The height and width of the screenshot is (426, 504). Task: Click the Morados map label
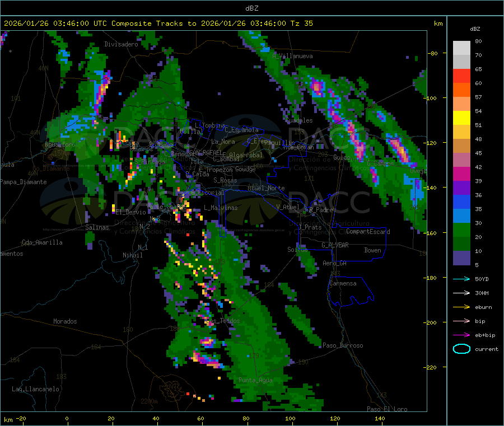66,321
